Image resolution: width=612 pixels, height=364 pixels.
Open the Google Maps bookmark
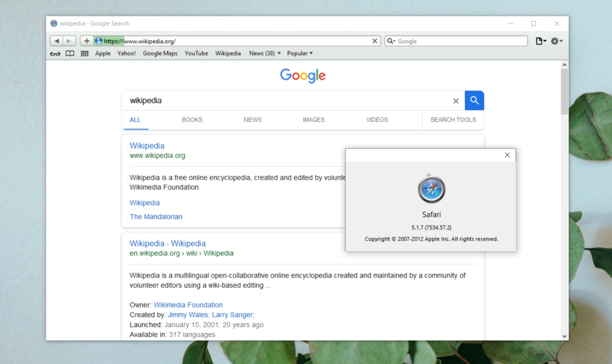tap(160, 53)
